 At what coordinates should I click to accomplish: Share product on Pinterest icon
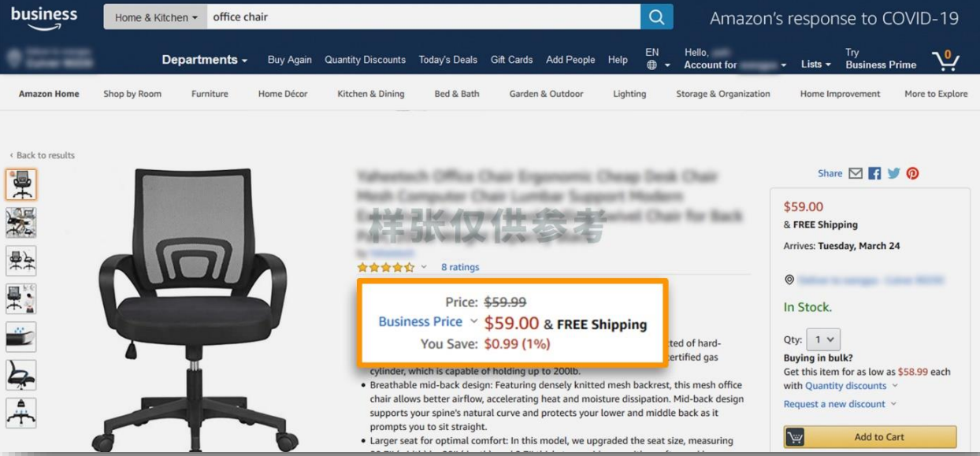pos(912,173)
